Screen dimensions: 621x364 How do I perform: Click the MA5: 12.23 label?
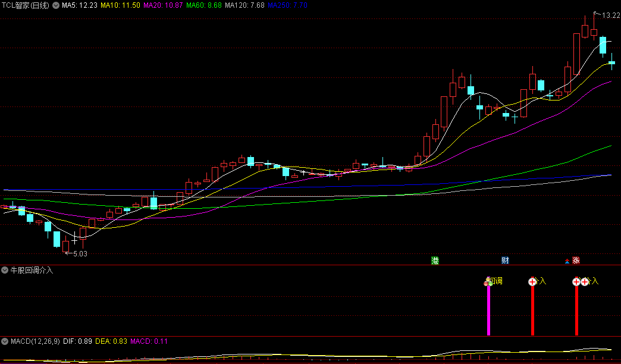pyautogui.click(x=80, y=5)
